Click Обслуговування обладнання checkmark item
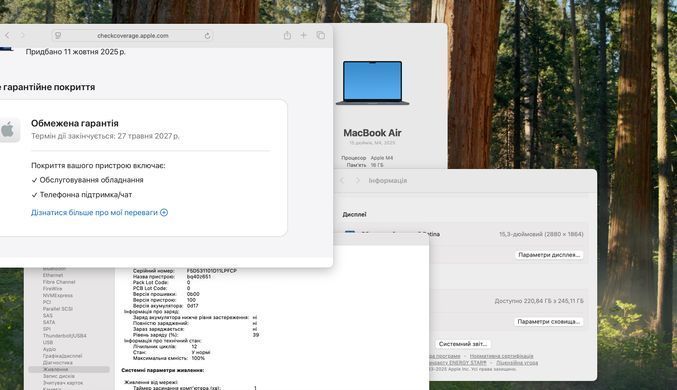 (x=87, y=180)
